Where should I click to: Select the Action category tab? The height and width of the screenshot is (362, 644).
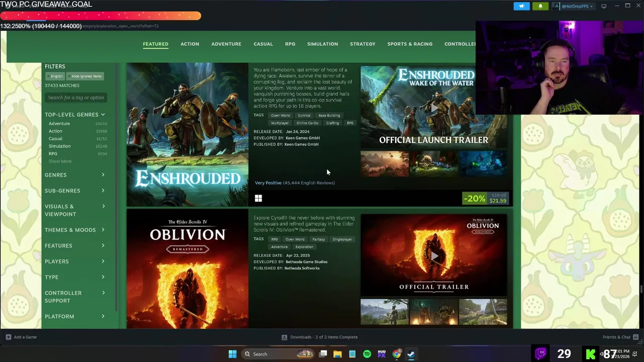[190, 44]
